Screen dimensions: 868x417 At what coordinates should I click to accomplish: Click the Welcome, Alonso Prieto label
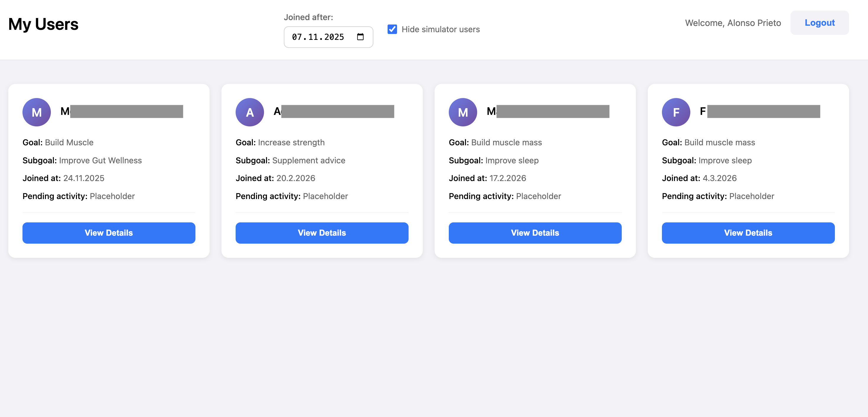(x=733, y=23)
